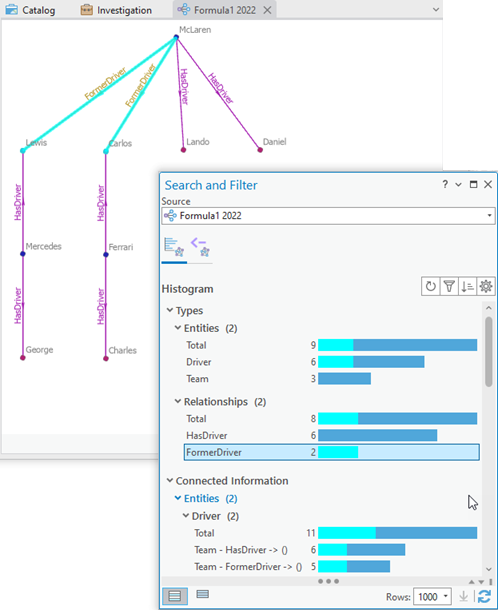
Task: Click the Search and Filter help question mark
Action: click(445, 184)
